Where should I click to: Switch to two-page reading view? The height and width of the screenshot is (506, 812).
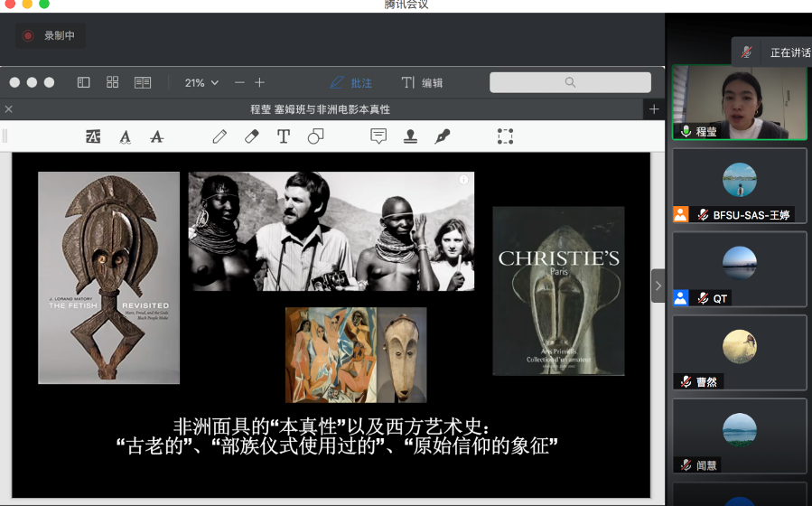(x=143, y=82)
